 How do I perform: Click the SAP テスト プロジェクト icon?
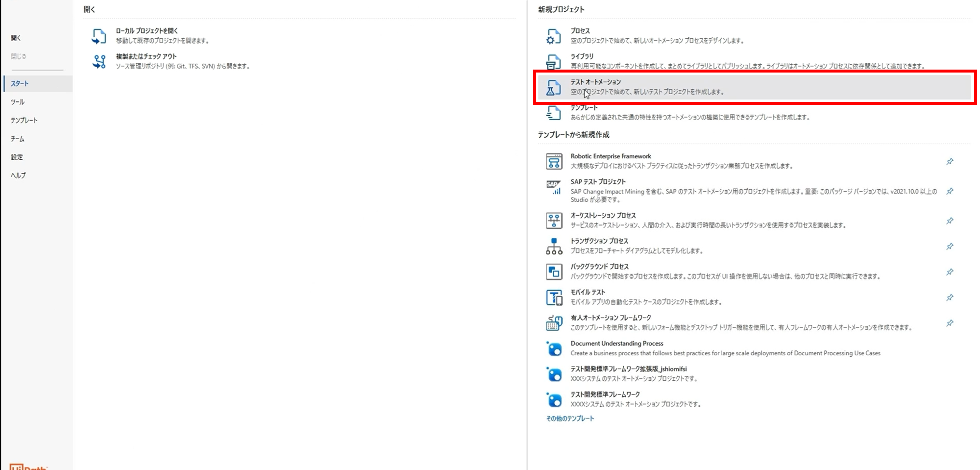(x=554, y=187)
